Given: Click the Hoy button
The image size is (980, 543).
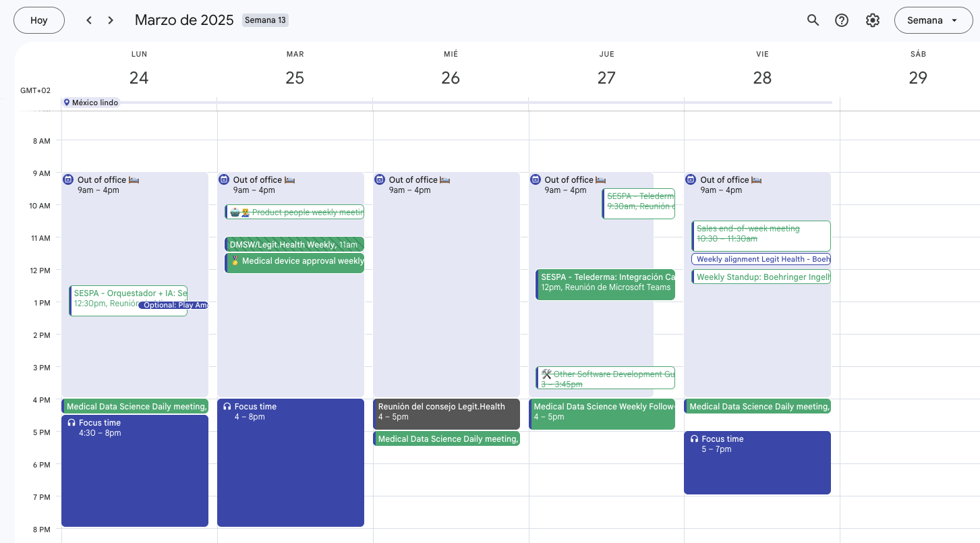Looking at the screenshot, I should pos(39,20).
